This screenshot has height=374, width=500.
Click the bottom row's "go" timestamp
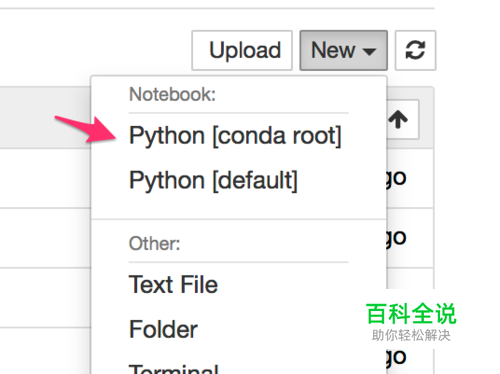pyautogui.click(x=396, y=358)
